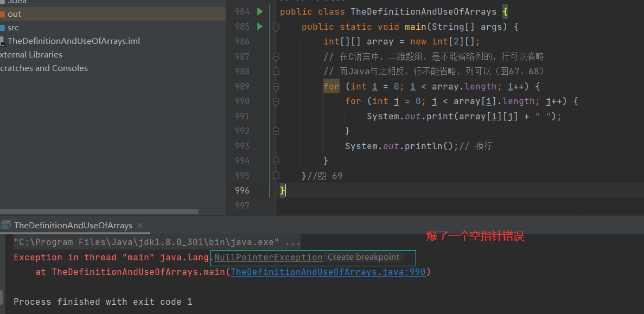The width and height of the screenshot is (644, 314).
Task: Select External Libraries node
Action: (31, 55)
